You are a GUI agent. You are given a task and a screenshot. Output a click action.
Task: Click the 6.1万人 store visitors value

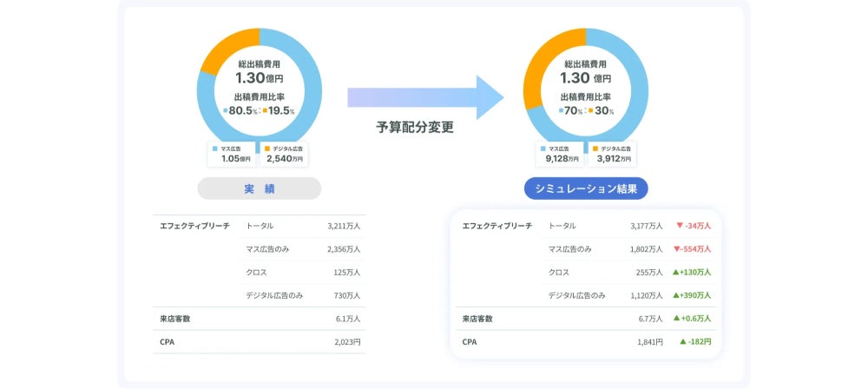[349, 319]
